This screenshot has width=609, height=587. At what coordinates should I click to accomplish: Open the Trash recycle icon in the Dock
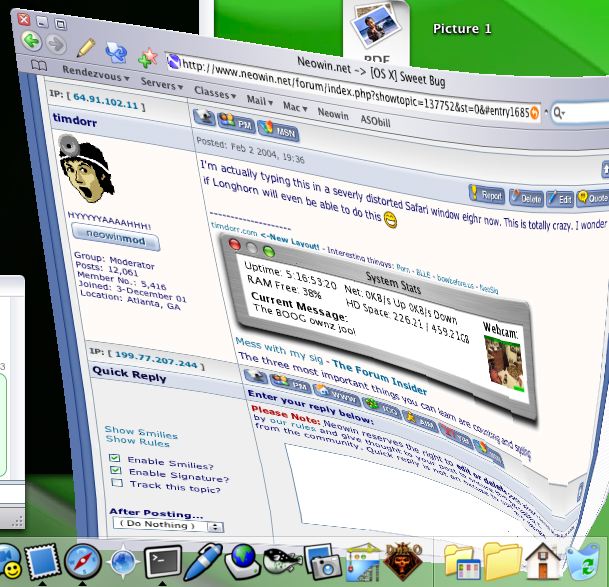585,562
